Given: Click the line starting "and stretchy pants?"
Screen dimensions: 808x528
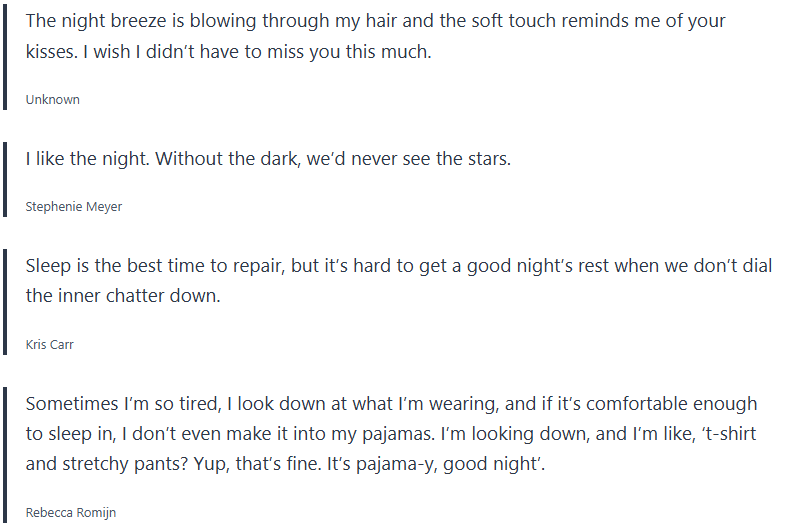Looking at the screenshot, I should coord(285,466).
